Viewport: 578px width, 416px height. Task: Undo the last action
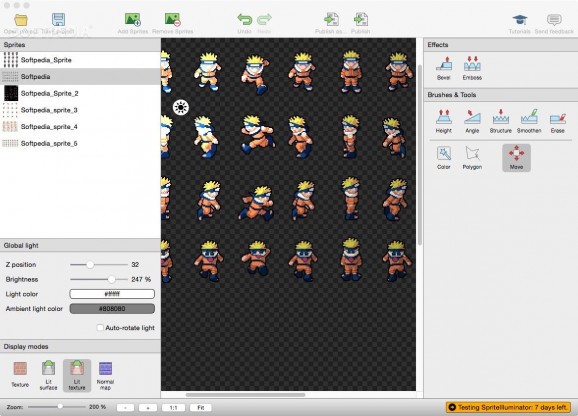point(244,20)
